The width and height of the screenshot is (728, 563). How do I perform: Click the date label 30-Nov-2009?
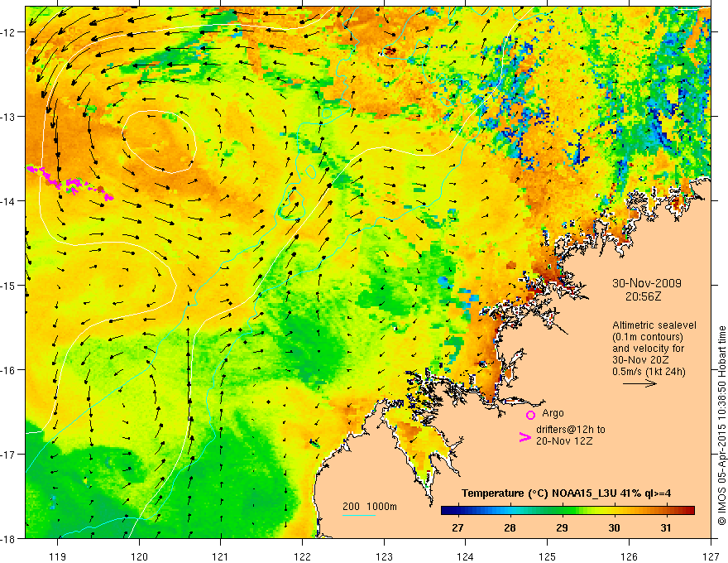tap(647, 283)
